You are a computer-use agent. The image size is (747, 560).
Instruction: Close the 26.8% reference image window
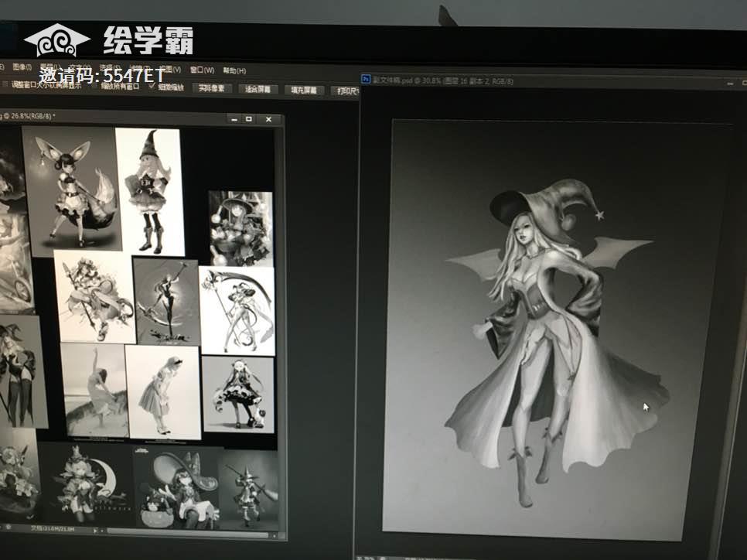tap(268, 119)
